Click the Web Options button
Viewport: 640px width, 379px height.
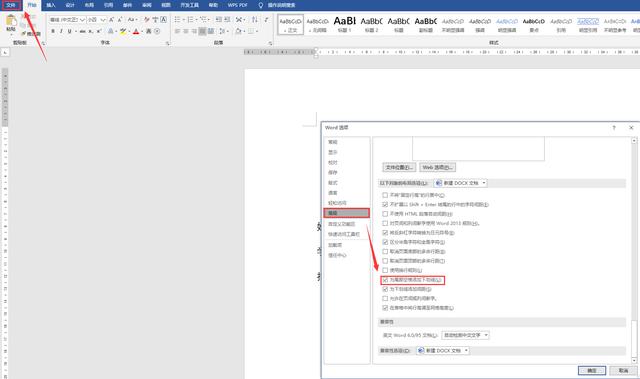click(437, 167)
